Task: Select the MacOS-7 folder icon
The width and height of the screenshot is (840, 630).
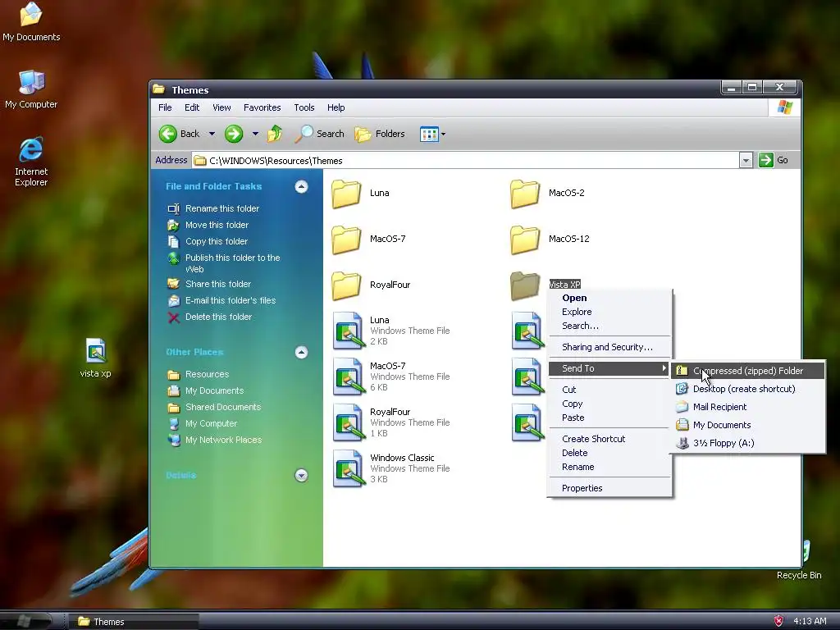Action: click(x=346, y=240)
